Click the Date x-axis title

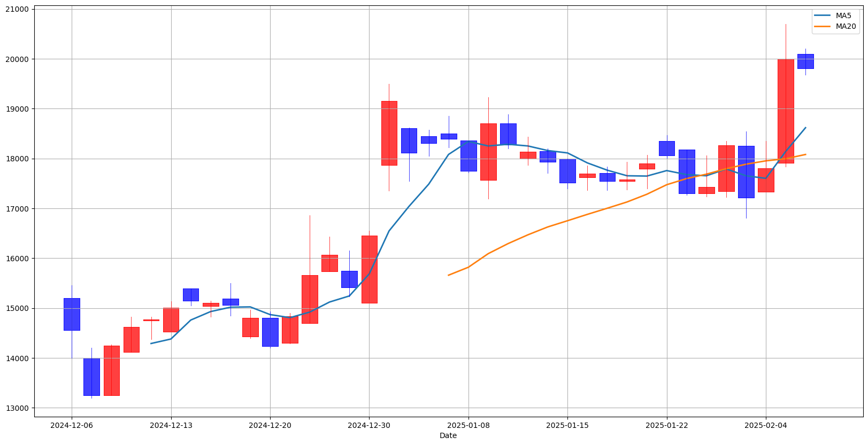448,435
